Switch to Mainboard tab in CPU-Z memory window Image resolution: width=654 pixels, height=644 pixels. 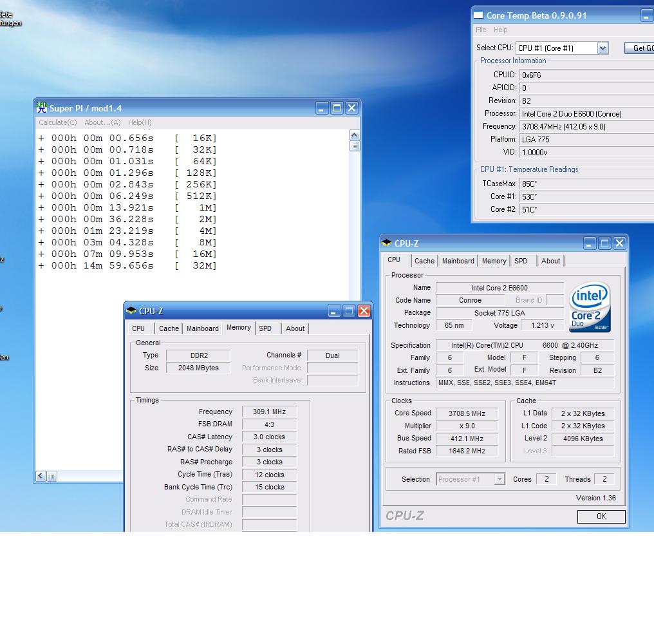pos(202,328)
